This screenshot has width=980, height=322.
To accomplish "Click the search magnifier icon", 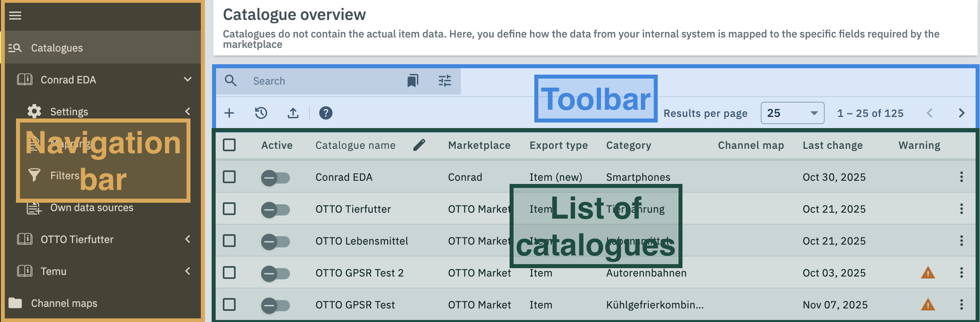I will 231,81.
